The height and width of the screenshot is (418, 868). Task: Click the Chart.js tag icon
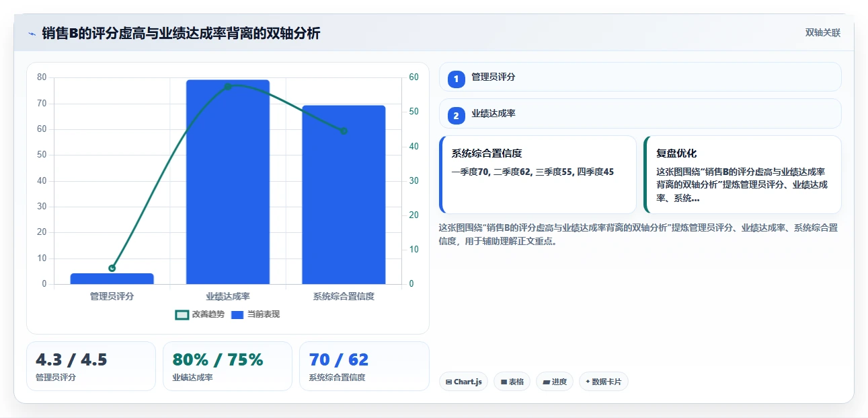tap(448, 382)
